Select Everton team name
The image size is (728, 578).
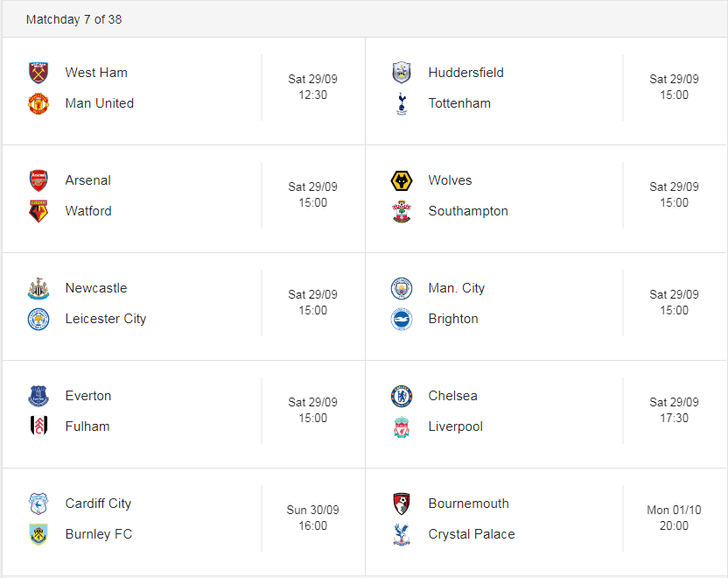[x=88, y=396]
